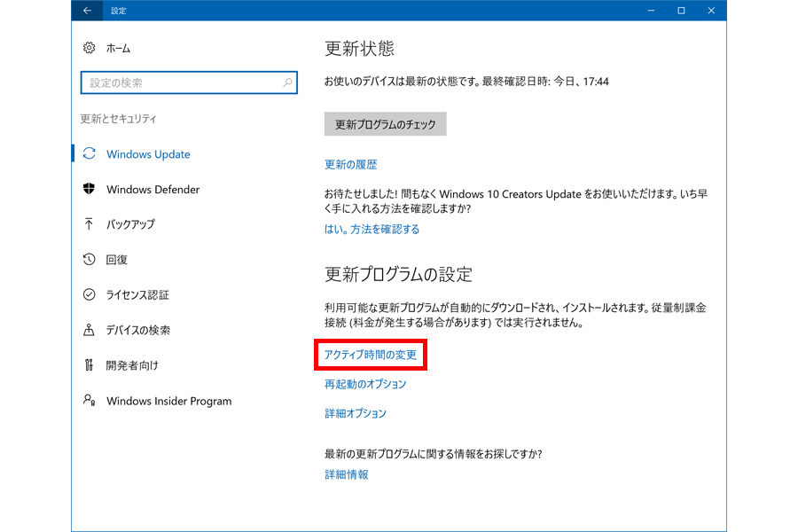Click the Windows Defender shield icon
This screenshot has width=798, height=532.
click(x=89, y=189)
